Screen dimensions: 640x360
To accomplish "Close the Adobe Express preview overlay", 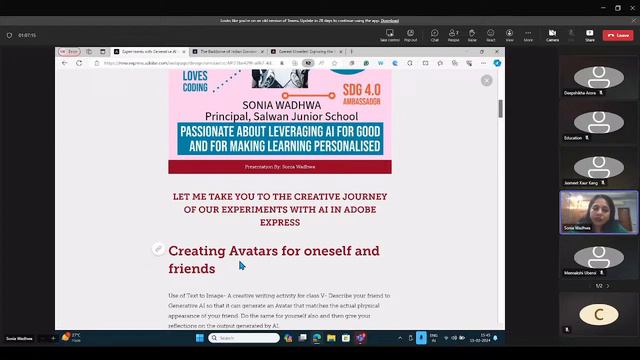I will coord(486,81).
